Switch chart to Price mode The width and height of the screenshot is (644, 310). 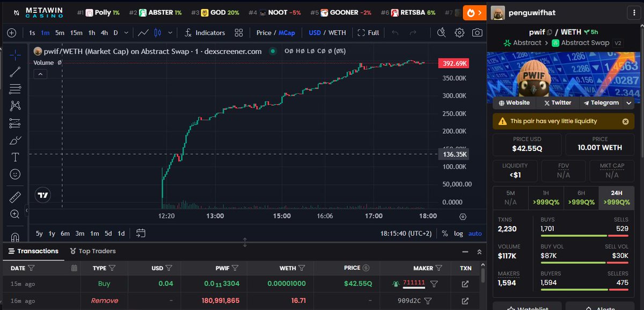tap(264, 33)
